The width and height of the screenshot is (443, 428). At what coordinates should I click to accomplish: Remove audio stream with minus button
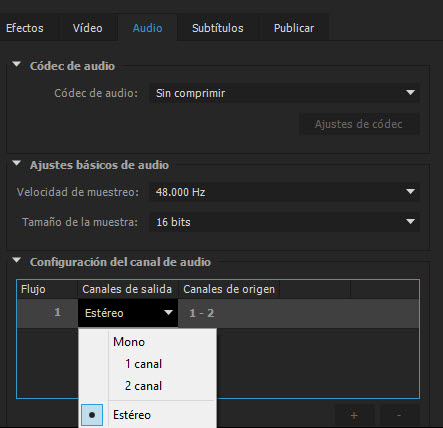(x=399, y=415)
